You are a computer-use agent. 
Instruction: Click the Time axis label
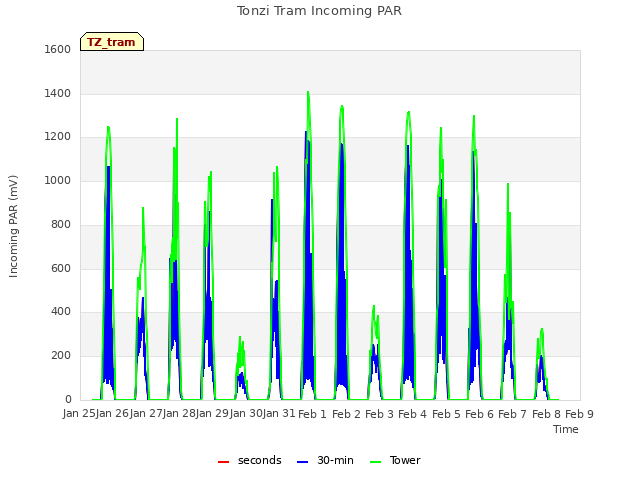coord(566,429)
